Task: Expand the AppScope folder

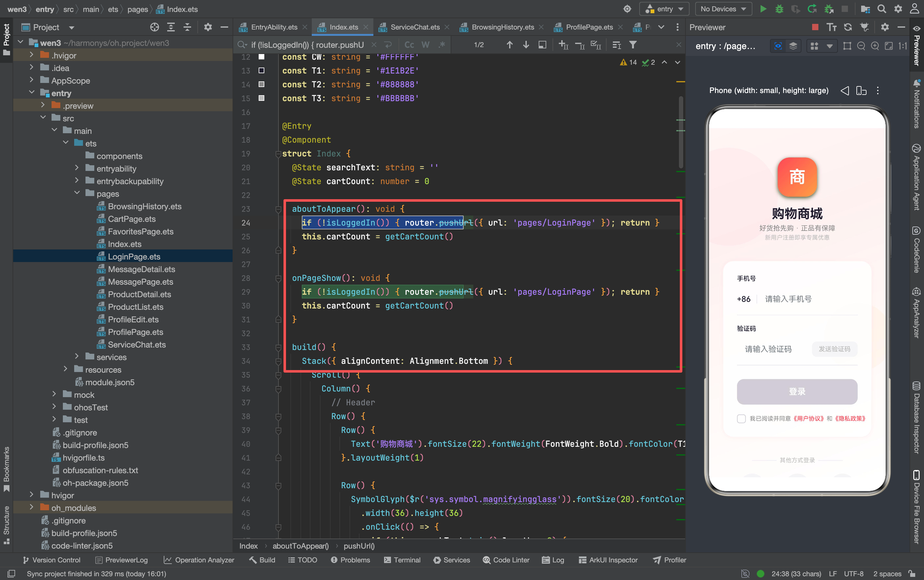Action: click(31, 80)
